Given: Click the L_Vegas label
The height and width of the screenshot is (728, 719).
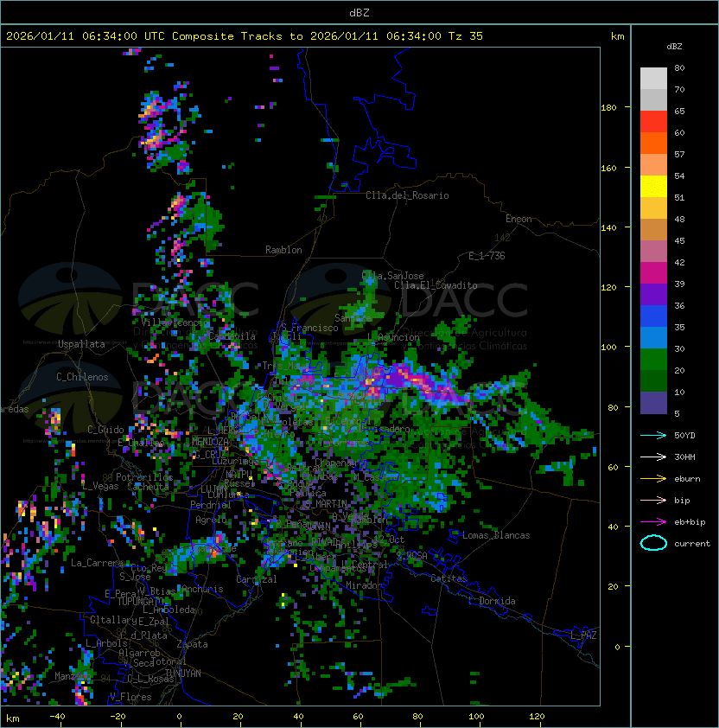Looking at the screenshot, I should pyautogui.click(x=100, y=486).
